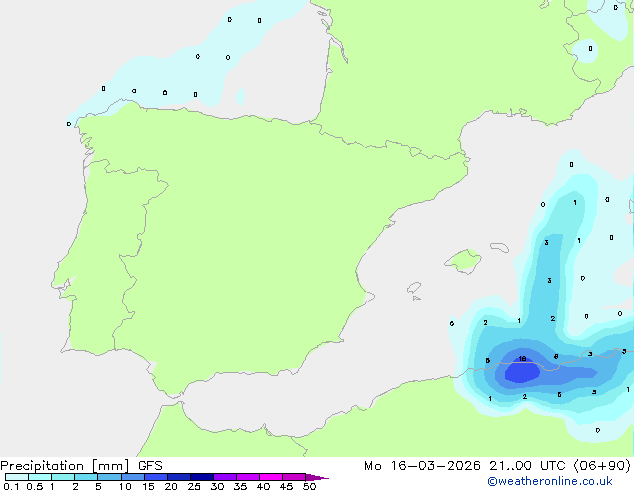Click the 25–30 mm dark blue swatch
634x490 pixels.
click(201, 477)
